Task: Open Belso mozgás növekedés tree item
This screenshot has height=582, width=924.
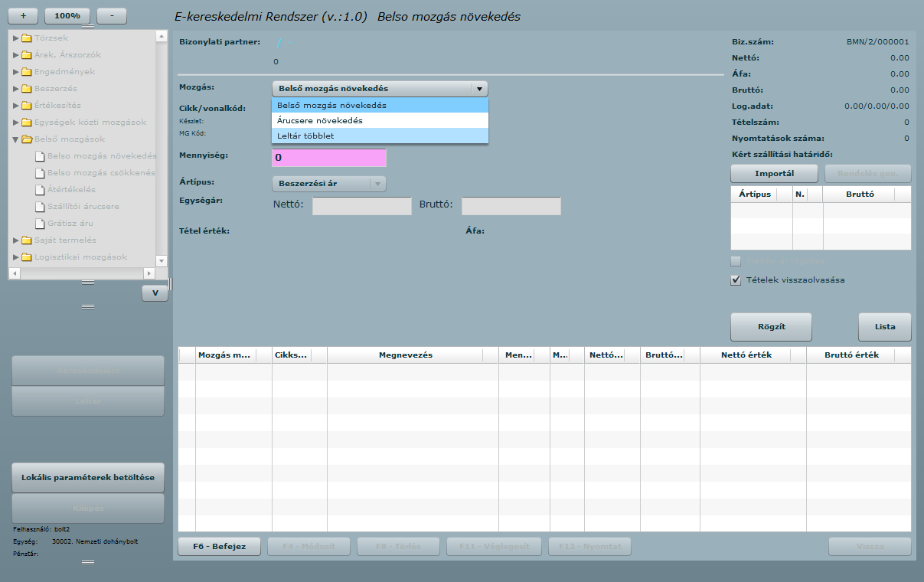Action: point(101,155)
